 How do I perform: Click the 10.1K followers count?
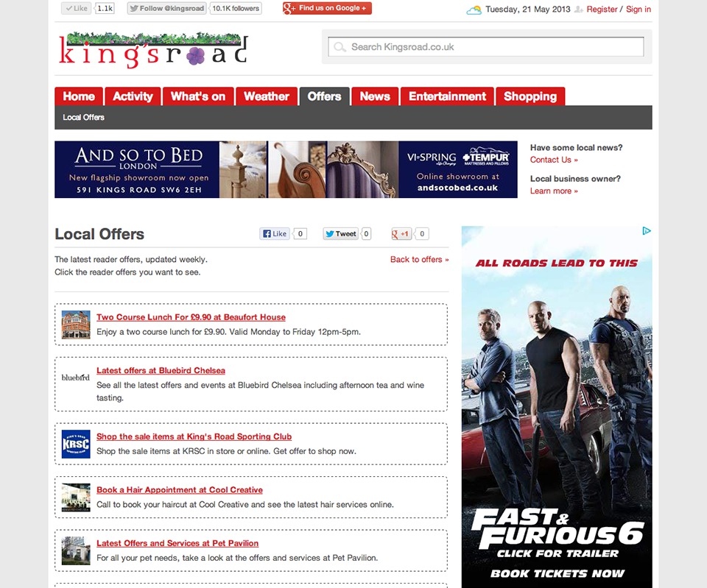236,8
